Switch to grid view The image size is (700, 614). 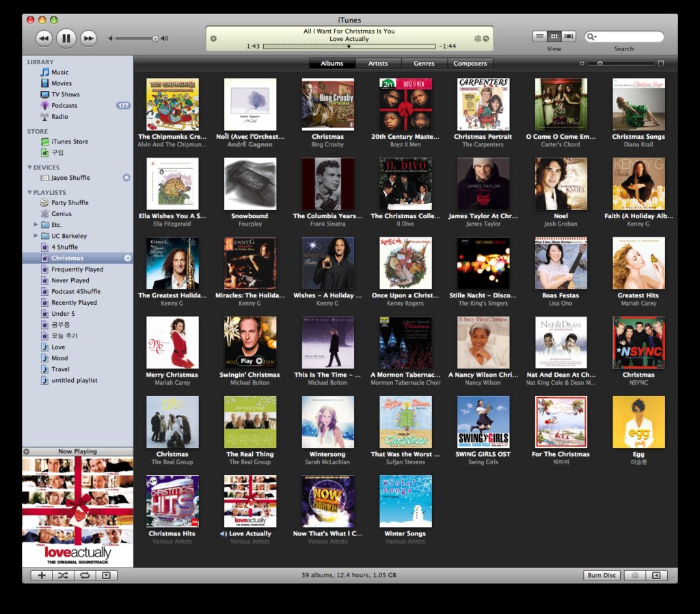[554, 36]
